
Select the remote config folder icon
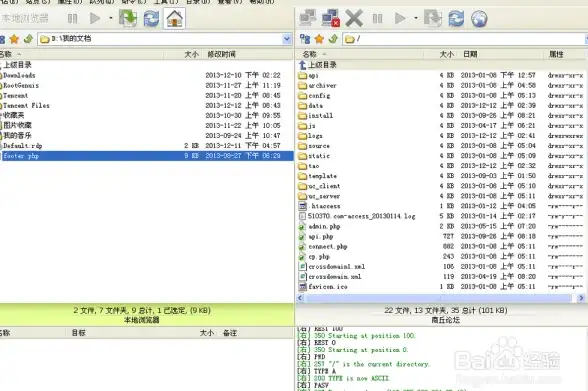(x=302, y=96)
